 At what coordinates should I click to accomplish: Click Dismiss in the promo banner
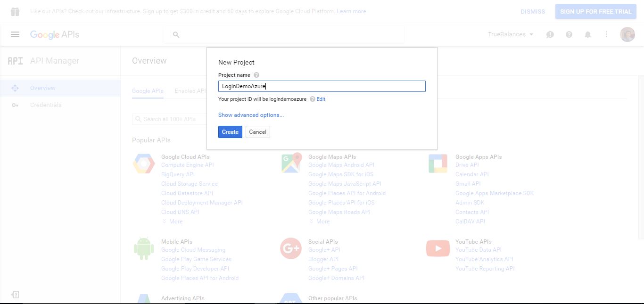coord(533,11)
